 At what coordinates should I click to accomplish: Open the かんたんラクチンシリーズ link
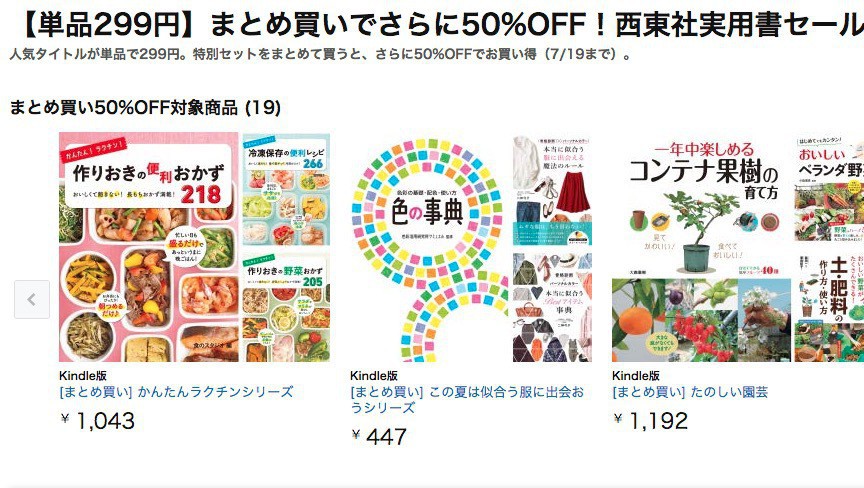[176, 392]
